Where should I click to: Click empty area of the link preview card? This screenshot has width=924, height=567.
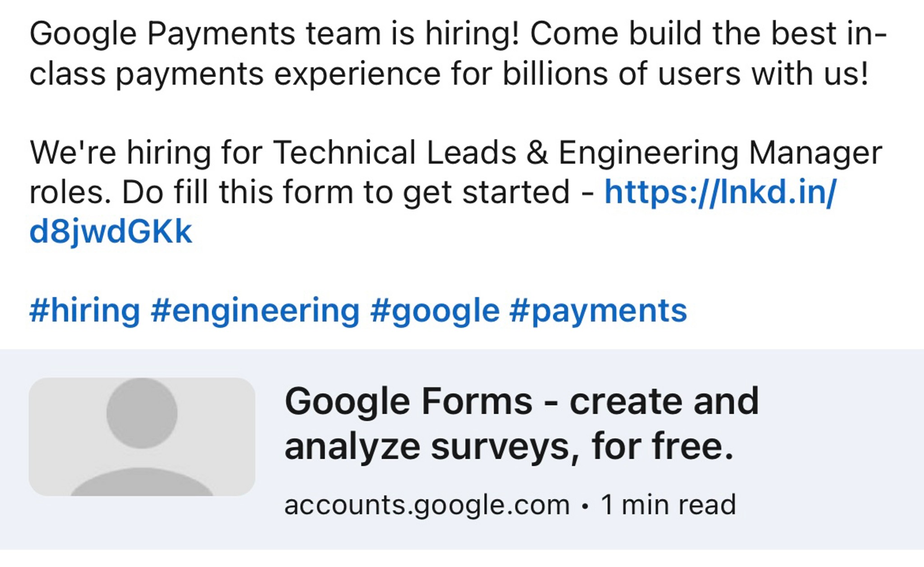pyautogui.click(x=835, y=451)
